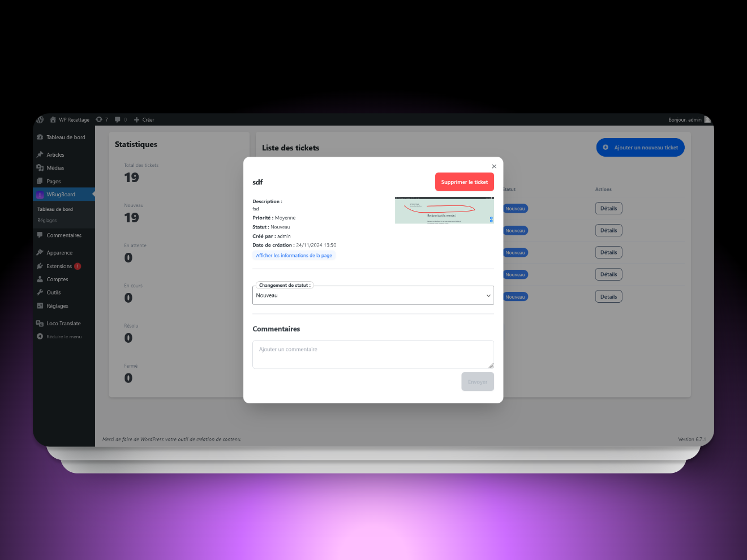Click the Médias icon in sidebar
The image size is (747, 560).
(40, 168)
